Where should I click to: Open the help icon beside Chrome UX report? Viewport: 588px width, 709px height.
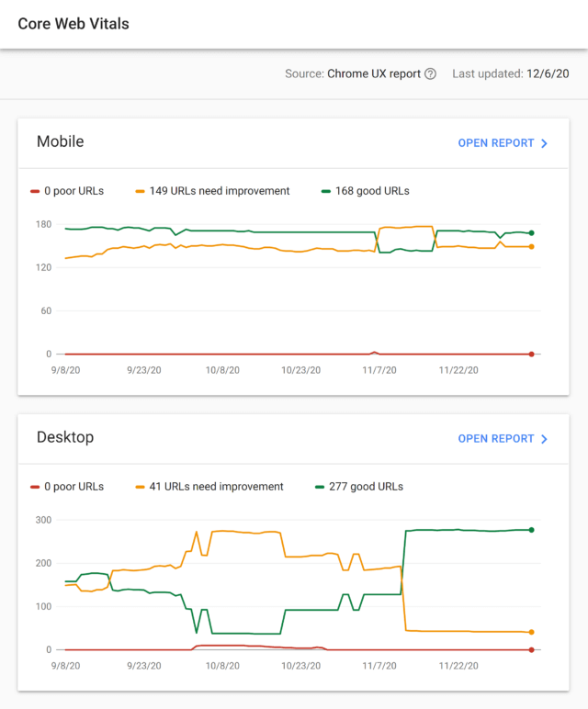(x=431, y=73)
